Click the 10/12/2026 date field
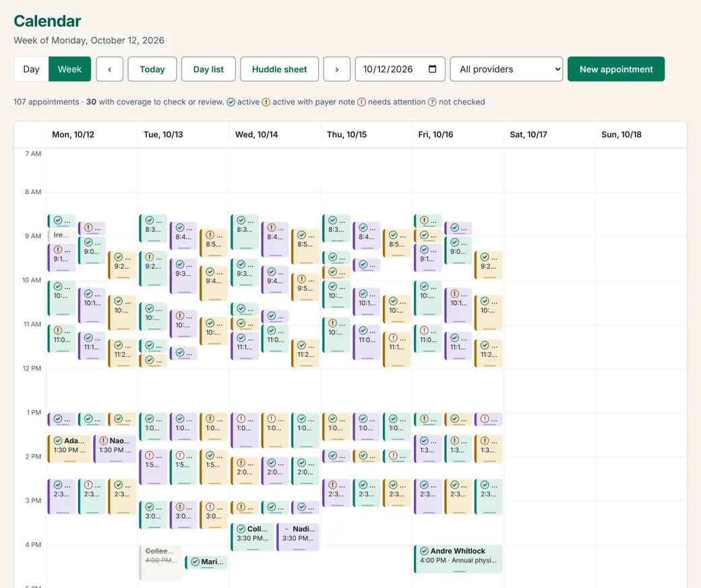 click(400, 69)
